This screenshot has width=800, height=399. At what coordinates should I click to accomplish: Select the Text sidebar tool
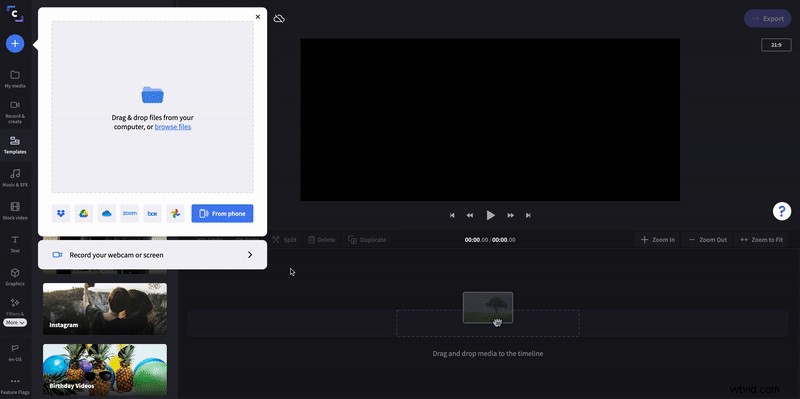coord(15,244)
